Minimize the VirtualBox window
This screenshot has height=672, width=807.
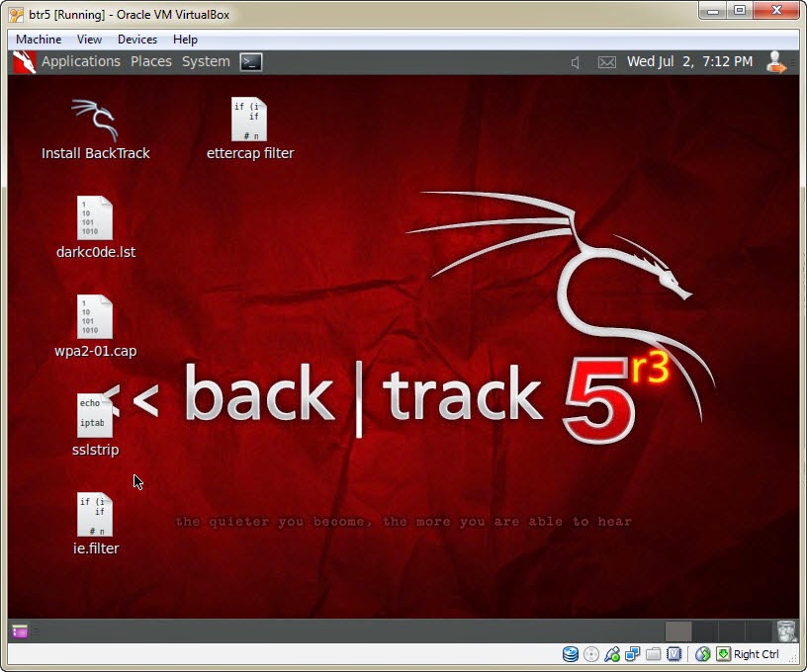pyautogui.click(x=713, y=10)
